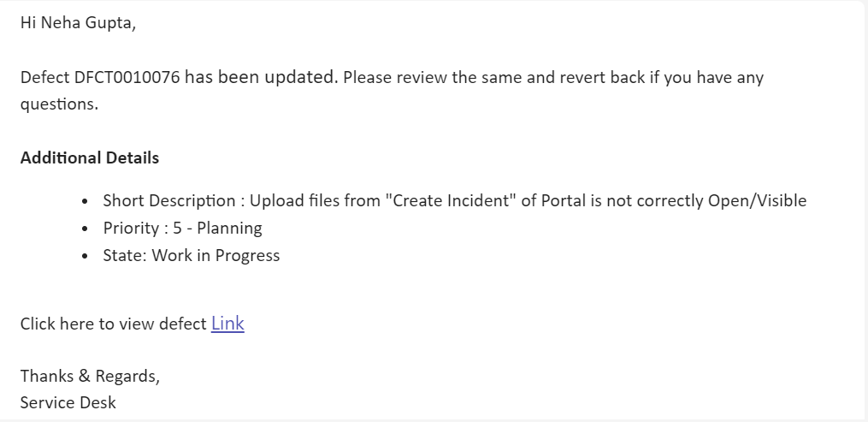Click the word "questions." on the second line

click(x=59, y=104)
